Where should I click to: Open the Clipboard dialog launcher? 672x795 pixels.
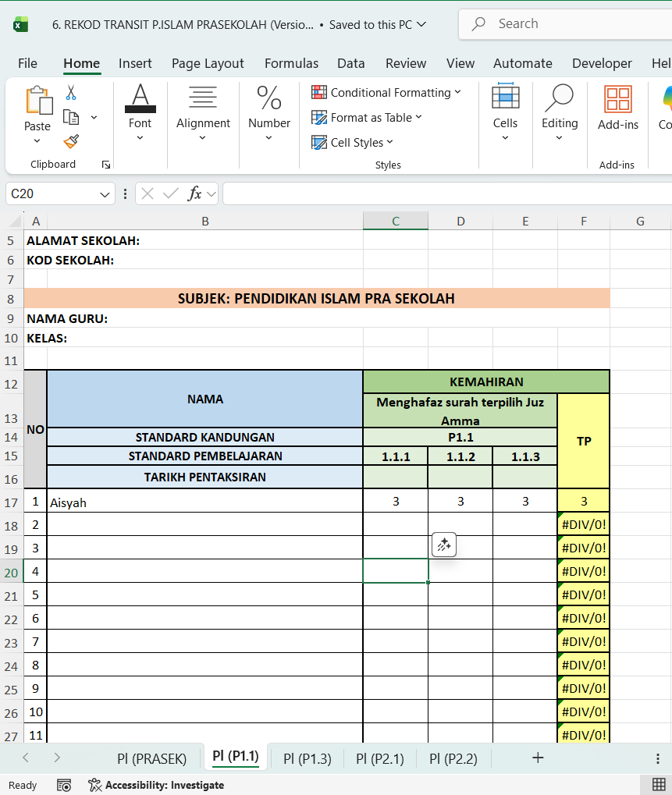(106, 165)
